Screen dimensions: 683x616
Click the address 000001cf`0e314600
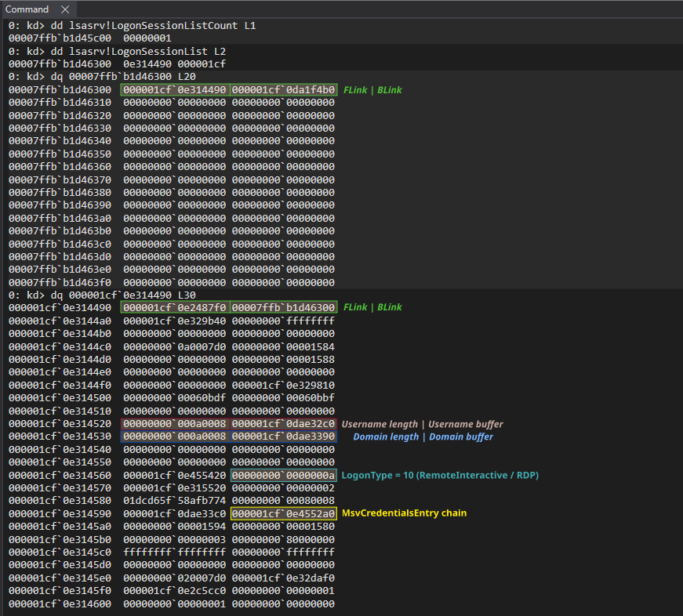[x=60, y=603]
